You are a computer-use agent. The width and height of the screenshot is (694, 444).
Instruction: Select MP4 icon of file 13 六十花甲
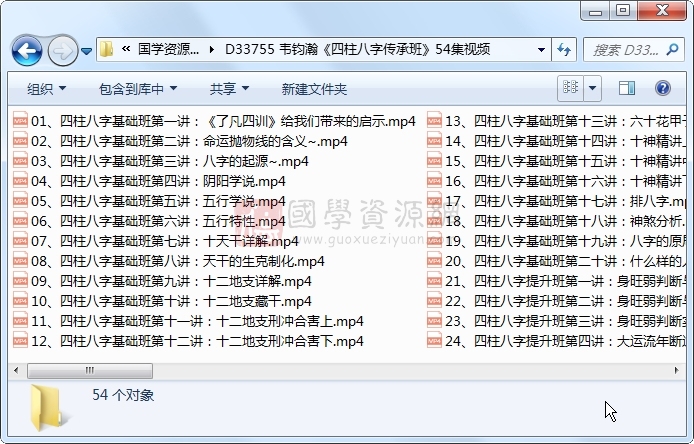(x=435, y=121)
